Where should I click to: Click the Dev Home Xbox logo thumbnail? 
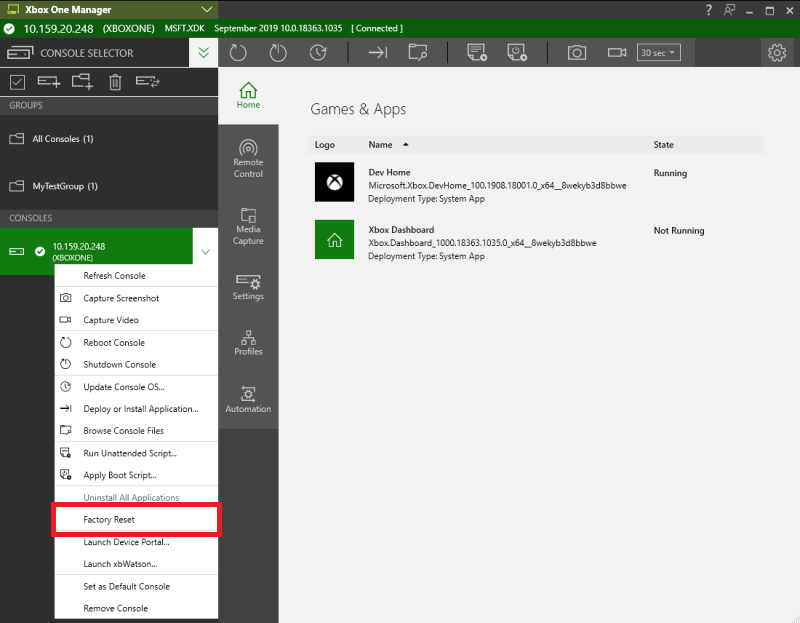click(334, 182)
